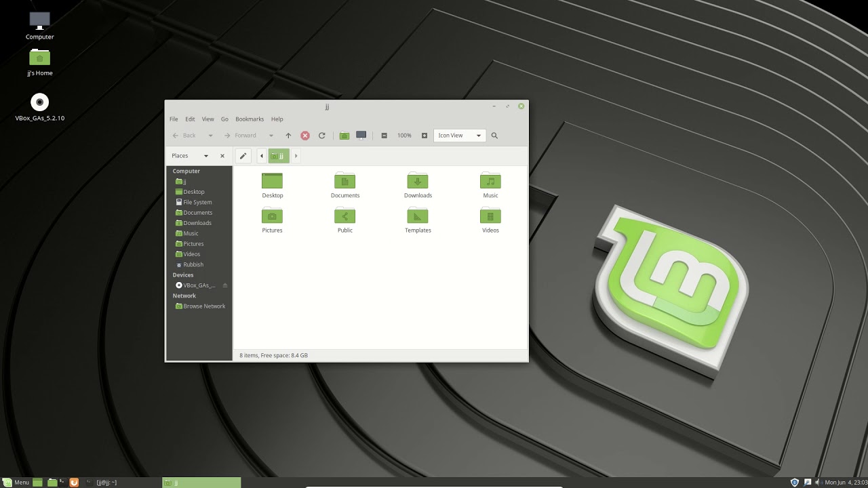Open the update manager shield tray icon
This screenshot has width=868, height=488.
click(x=795, y=483)
